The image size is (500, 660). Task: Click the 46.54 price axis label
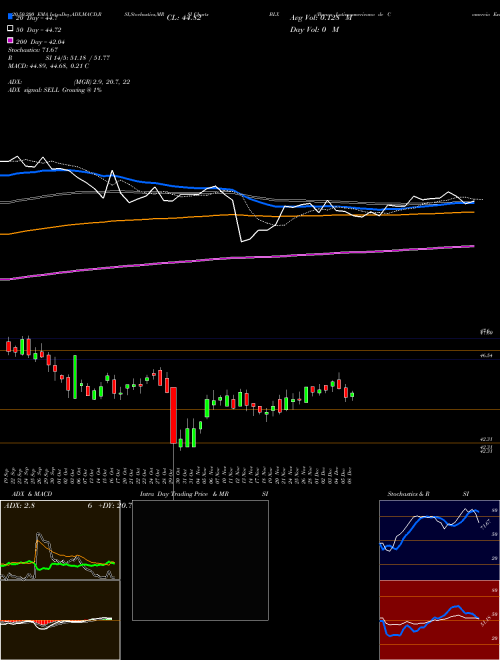pos(486,356)
